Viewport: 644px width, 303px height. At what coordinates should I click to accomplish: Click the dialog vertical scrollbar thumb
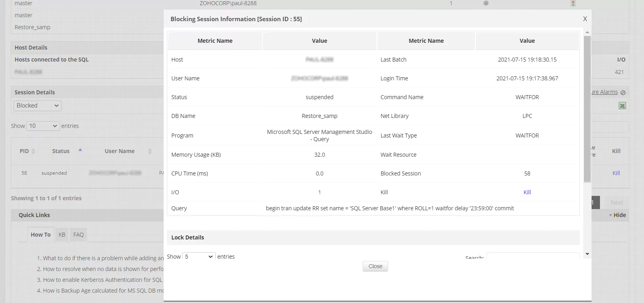point(587,109)
